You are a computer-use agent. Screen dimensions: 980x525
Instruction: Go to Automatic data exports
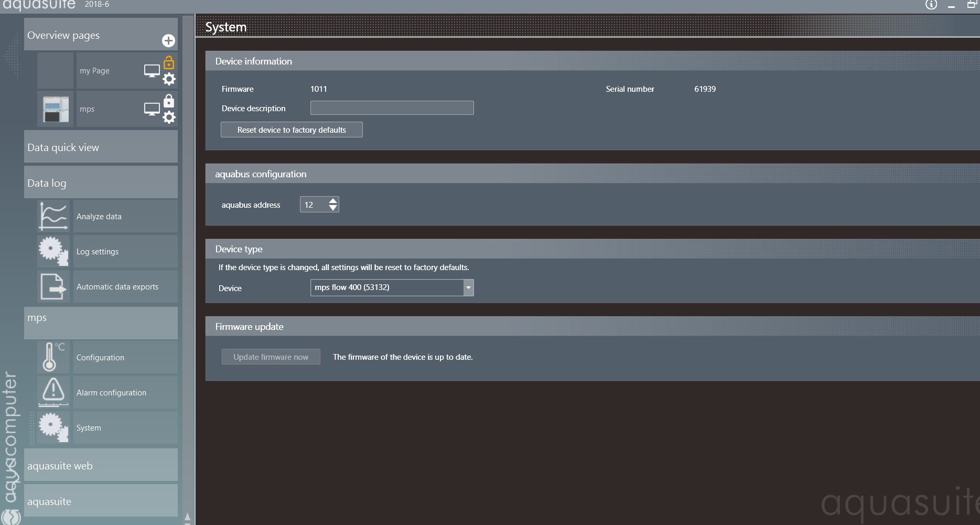click(x=125, y=286)
